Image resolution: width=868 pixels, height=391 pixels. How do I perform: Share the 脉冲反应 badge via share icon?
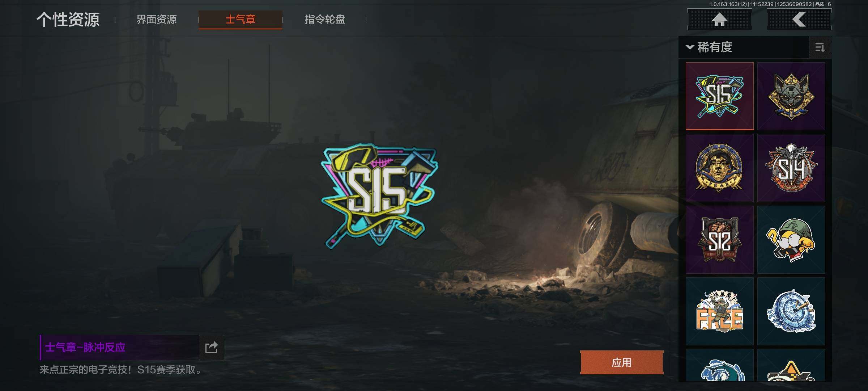point(211,348)
